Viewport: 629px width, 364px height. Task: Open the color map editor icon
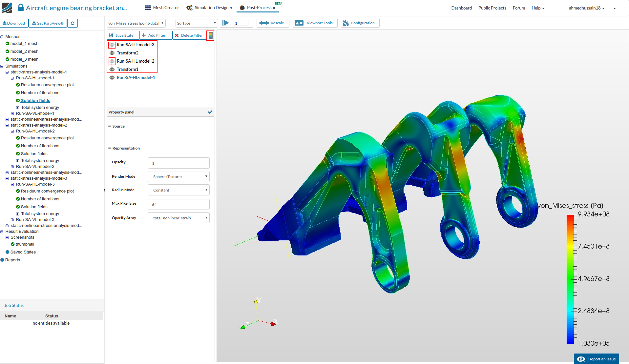(x=210, y=35)
